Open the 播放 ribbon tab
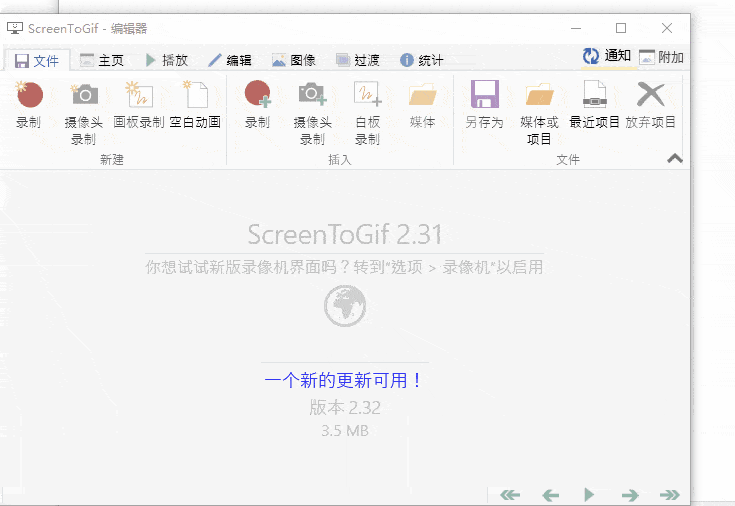Screen dimensions: 735x506 pyautogui.click(x=166, y=60)
